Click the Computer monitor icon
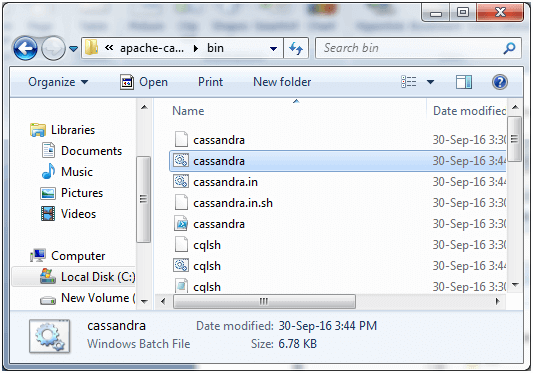 38,255
